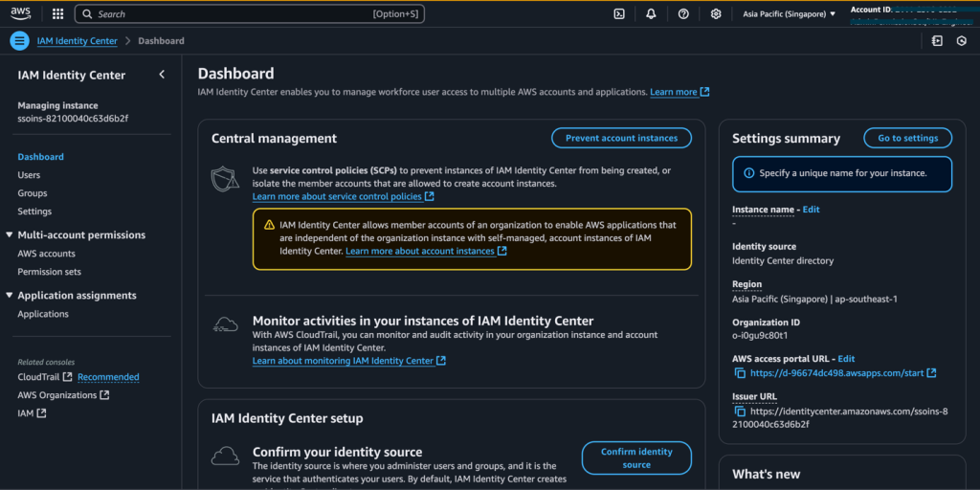
Task: Open the Asia Pacific (Singapore) region dropdown
Action: (789, 13)
